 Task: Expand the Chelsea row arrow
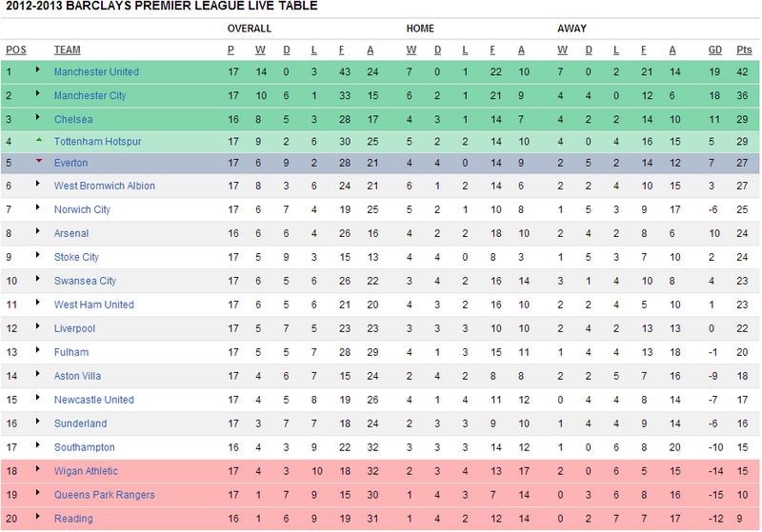[x=37, y=117]
